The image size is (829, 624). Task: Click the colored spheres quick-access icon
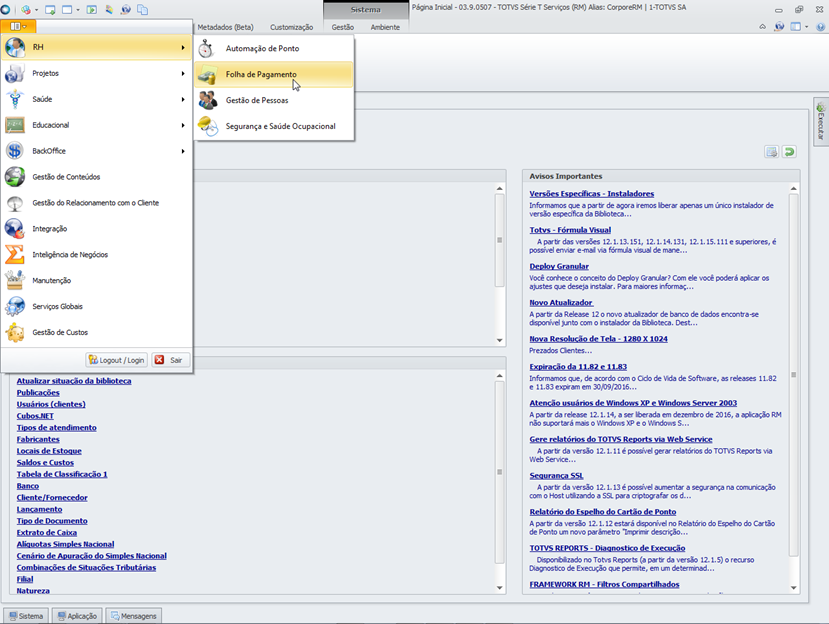[x=26, y=10]
